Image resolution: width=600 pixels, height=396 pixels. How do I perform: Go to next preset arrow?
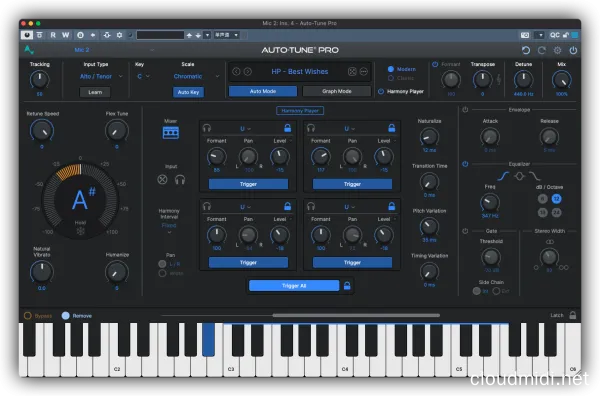(248, 72)
